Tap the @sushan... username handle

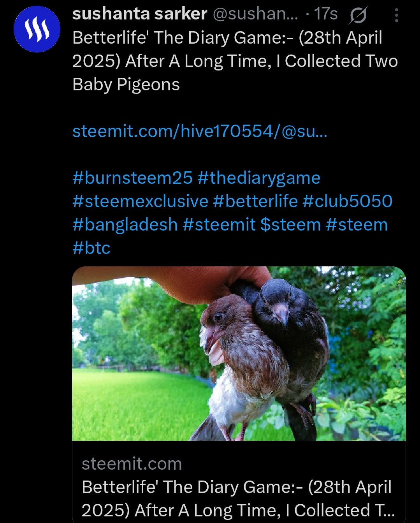pyautogui.click(x=255, y=14)
